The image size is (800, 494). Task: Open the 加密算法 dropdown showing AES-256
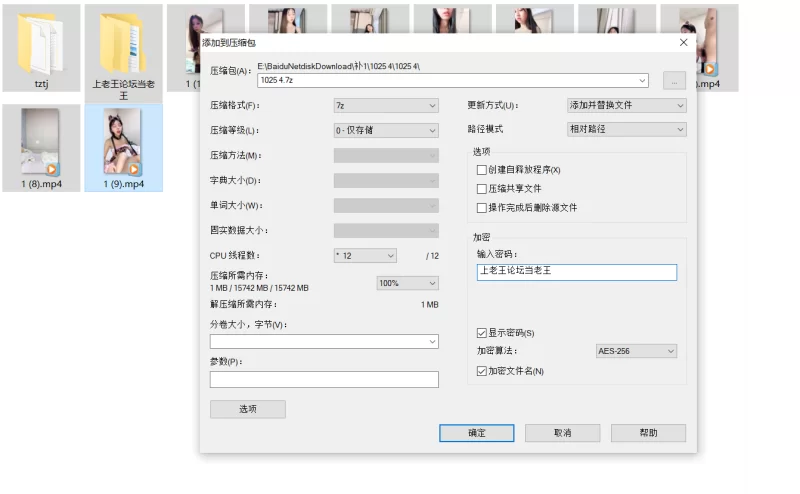636,351
